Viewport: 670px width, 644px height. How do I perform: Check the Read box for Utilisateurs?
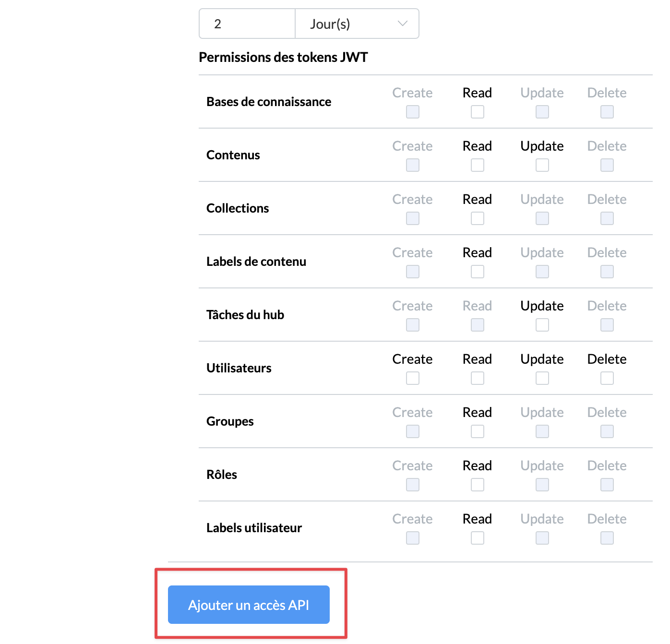[478, 378]
